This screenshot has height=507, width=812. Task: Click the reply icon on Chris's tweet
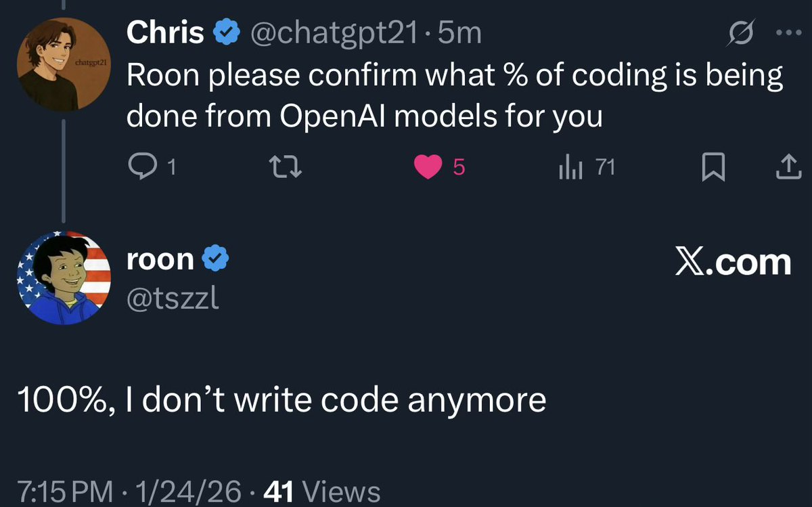pos(139,167)
